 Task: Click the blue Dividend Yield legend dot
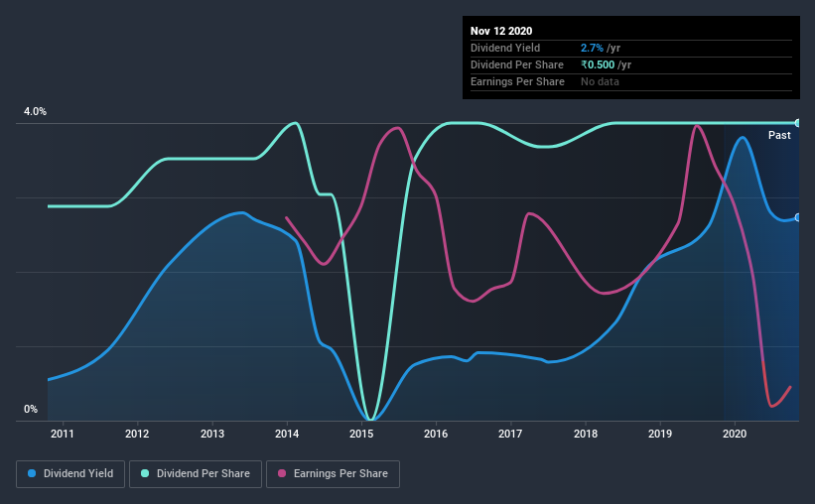[32, 473]
